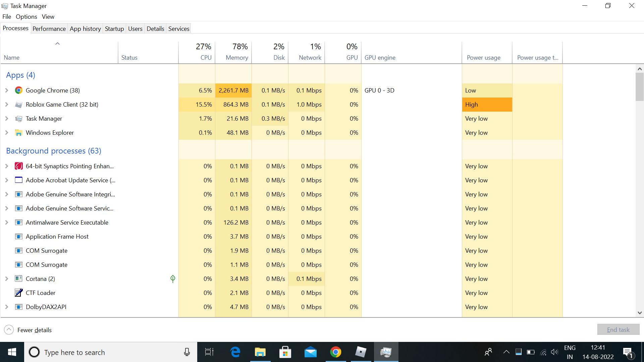The width and height of the screenshot is (644, 362).
Task: Click the Fewer details link
Action: (x=35, y=330)
